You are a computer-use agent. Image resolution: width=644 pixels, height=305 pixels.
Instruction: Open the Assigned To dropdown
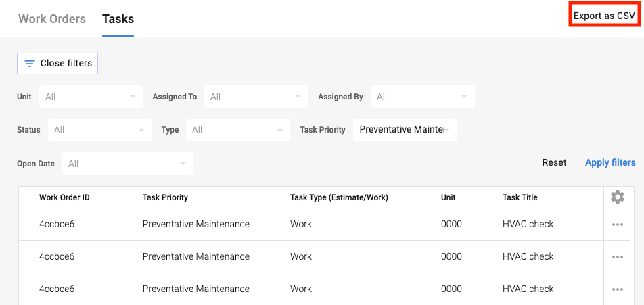(256, 97)
